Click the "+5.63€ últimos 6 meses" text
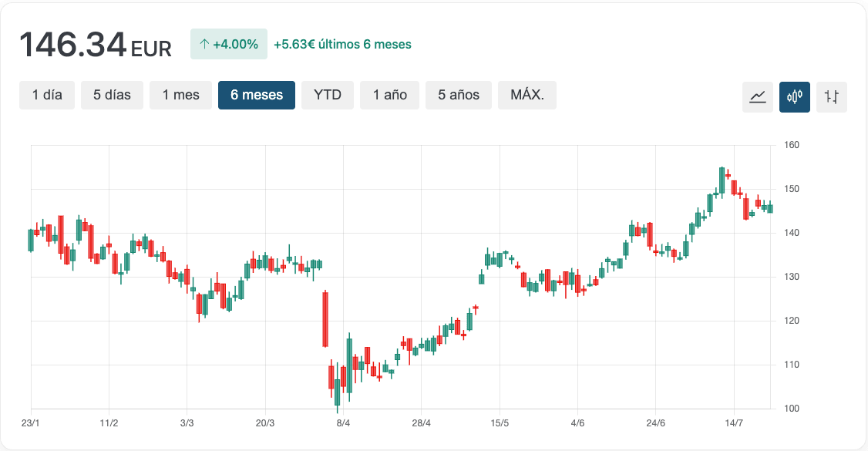The width and height of the screenshot is (868, 451). pyautogui.click(x=341, y=44)
